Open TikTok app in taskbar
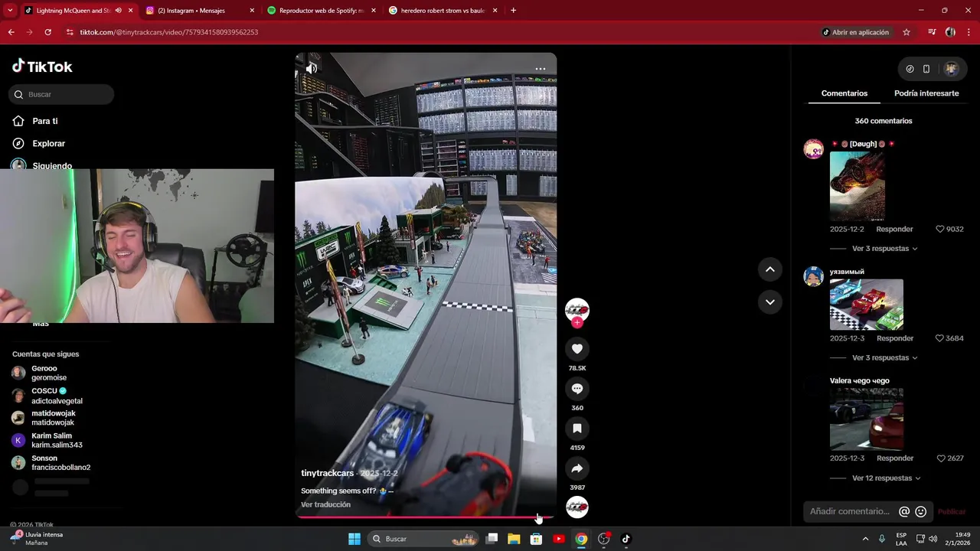980x551 pixels. pyautogui.click(x=626, y=539)
